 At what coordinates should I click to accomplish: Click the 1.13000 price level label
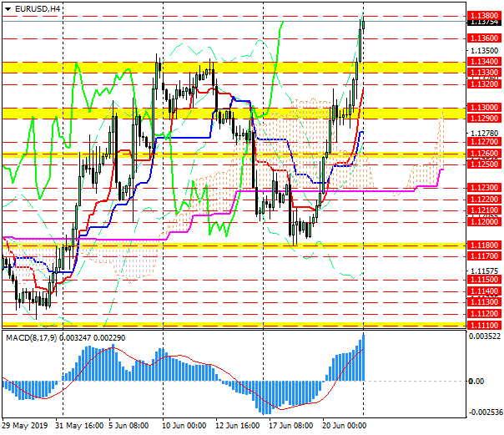point(484,108)
